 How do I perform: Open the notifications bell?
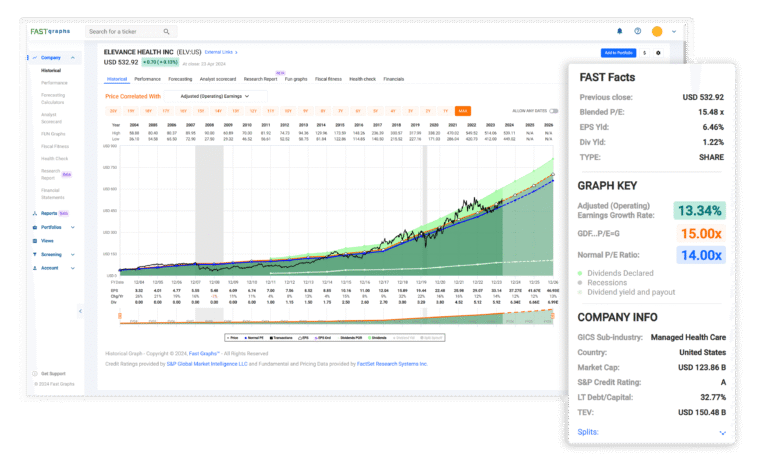619,31
